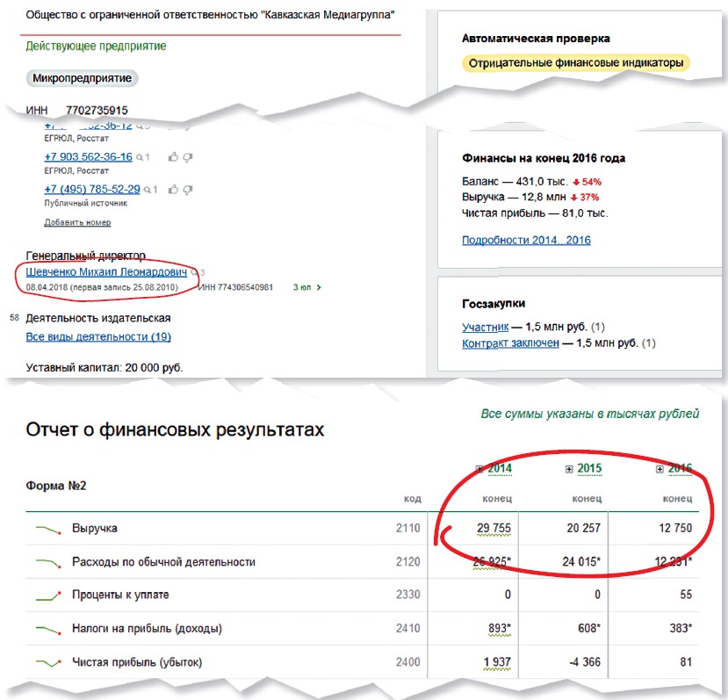The height and width of the screenshot is (700, 728).
Task: Click 'Деятельность издательская' activity text
Action: (98, 318)
